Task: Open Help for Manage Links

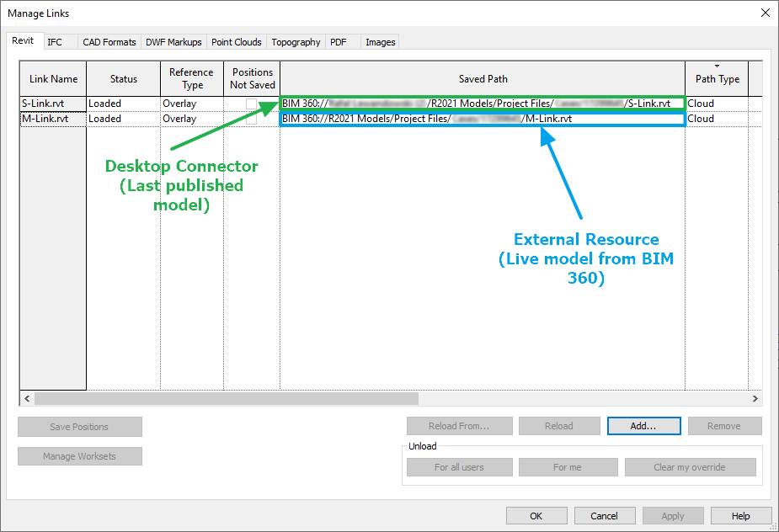Action: pos(740,515)
